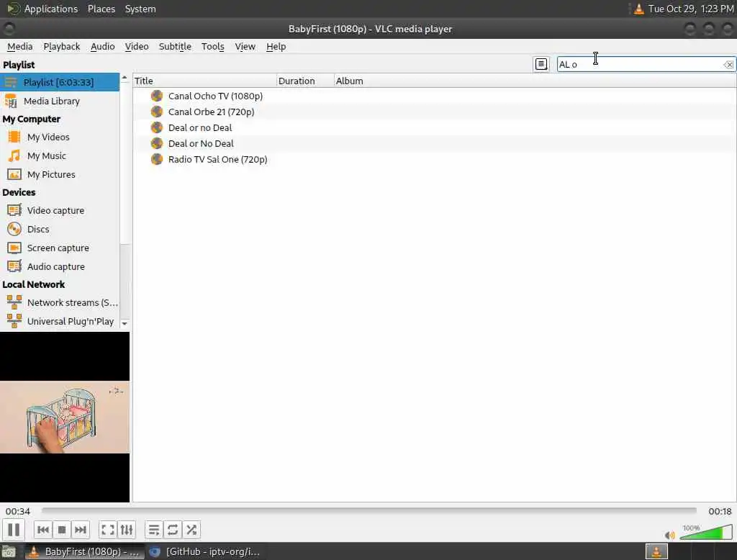This screenshot has width=737, height=560.
Task: Toggle remaining time display 00:18
Action: (x=720, y=511)
